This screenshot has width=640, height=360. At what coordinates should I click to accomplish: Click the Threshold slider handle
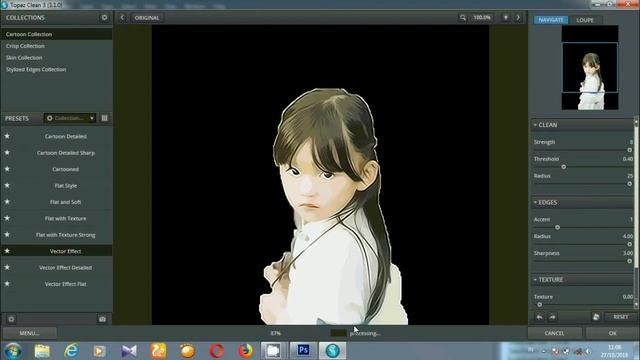coord(564,167)
